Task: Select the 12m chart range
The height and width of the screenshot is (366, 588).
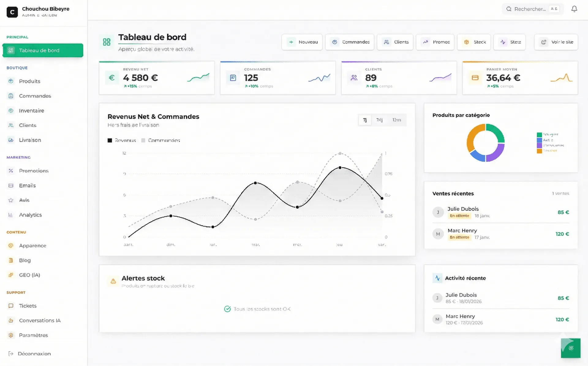Action: (x=397, y=120)
